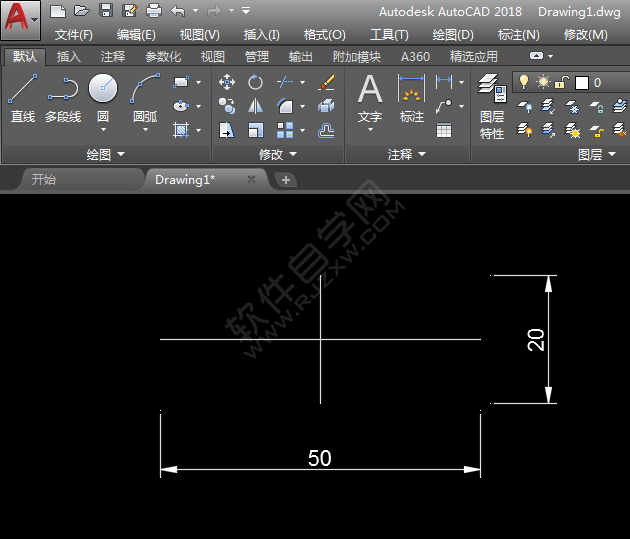The height and width of the screenshot is (539, 630).
Task: Switch to the 注释 ribbon tab
Action: pos(113,57)
